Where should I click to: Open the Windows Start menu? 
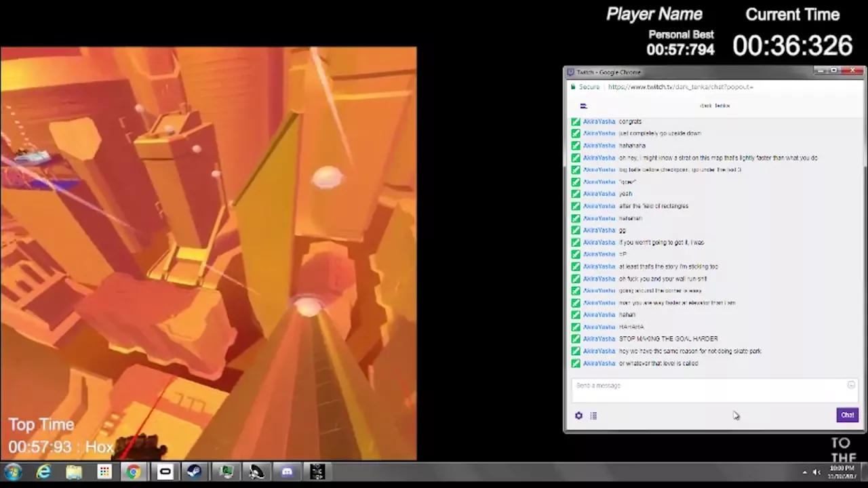(x=13, y=472)
